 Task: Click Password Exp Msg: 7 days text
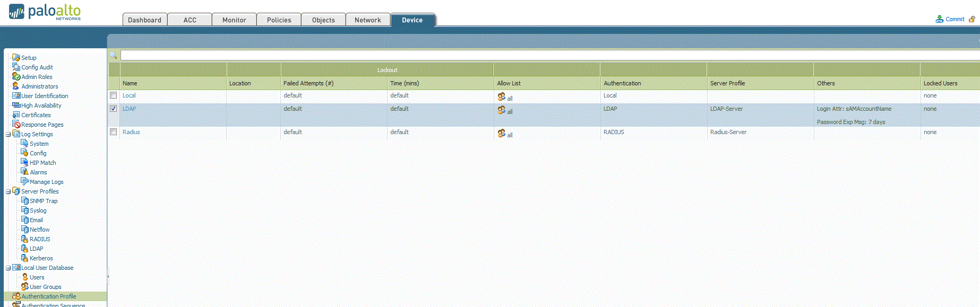pos(851,122)
